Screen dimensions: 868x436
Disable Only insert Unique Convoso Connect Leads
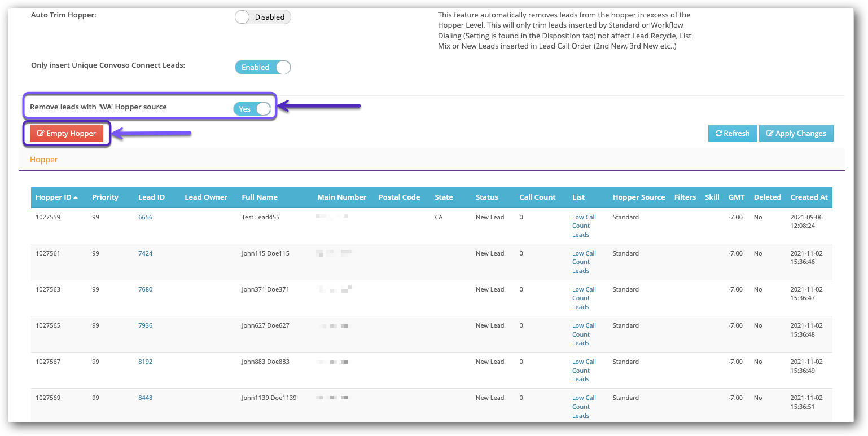(263, 67)
